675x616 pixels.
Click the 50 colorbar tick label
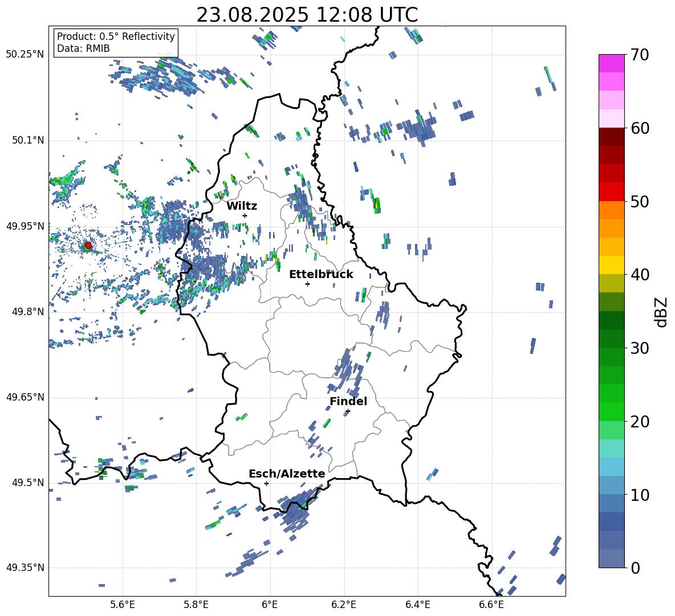pos(640,201)
